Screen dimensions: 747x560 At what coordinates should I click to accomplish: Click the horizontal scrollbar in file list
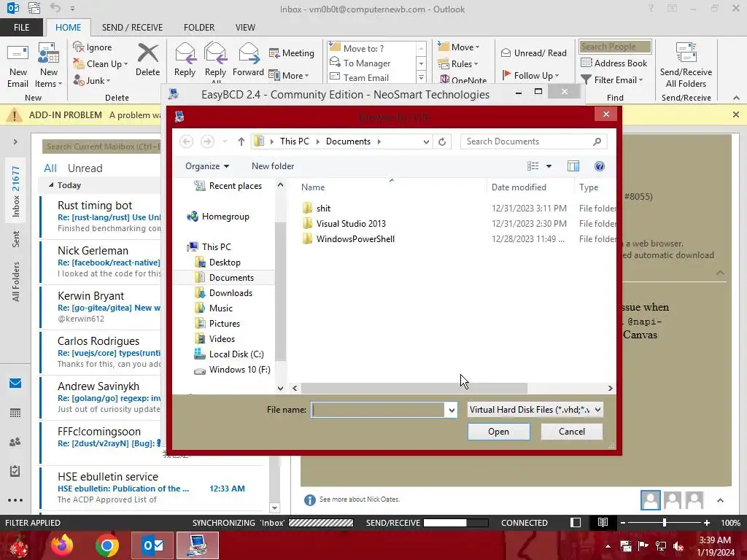point(414,388)
